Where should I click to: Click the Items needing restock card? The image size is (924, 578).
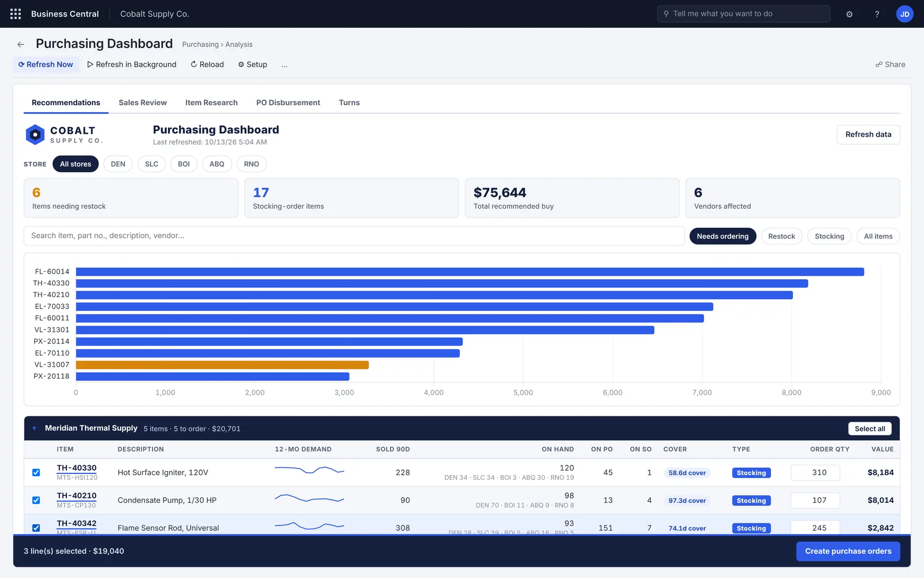coord(131,198)
